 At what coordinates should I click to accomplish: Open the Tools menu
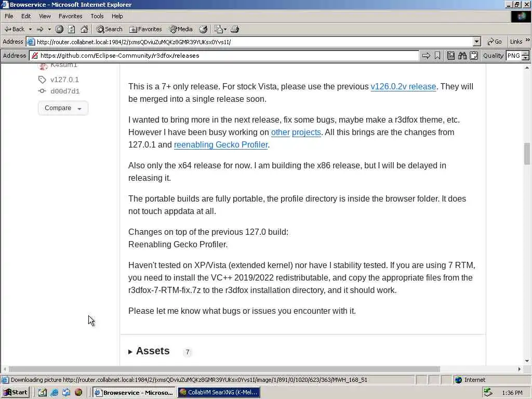click(x=97, y=16)
